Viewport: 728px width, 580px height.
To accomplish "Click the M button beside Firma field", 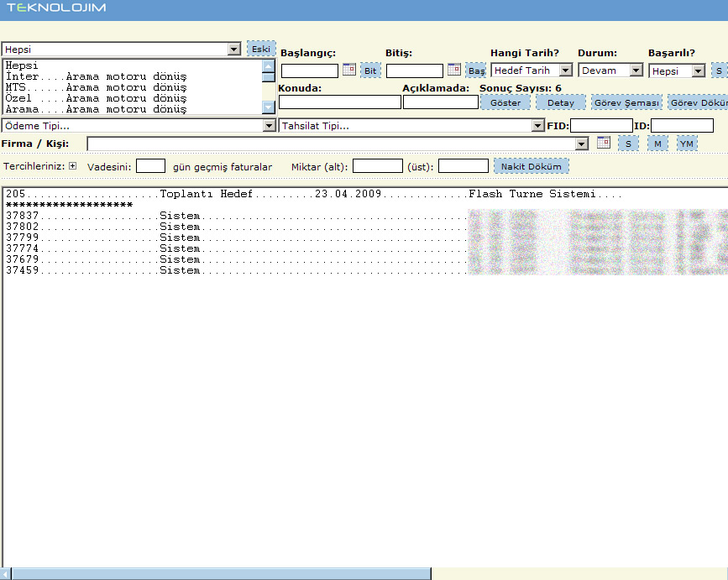I will pos(657,144).
